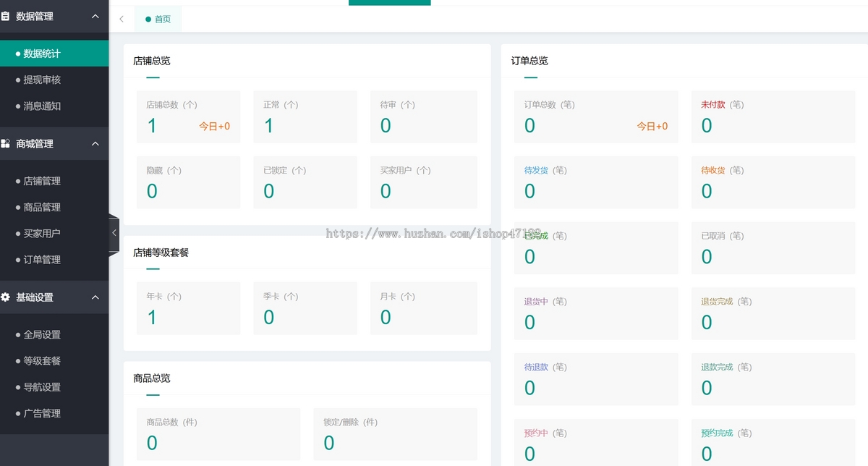Viewport: 868px width, 466px height.
Task: Open 导航设置 in the sidebar
Action: pyautogui.click(x=54, y=387)
